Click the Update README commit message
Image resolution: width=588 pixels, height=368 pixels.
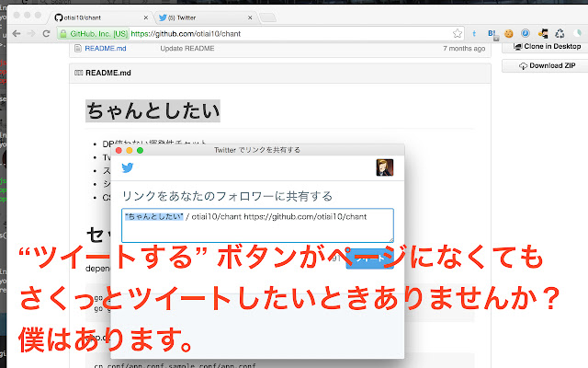(x=187, y=49)
